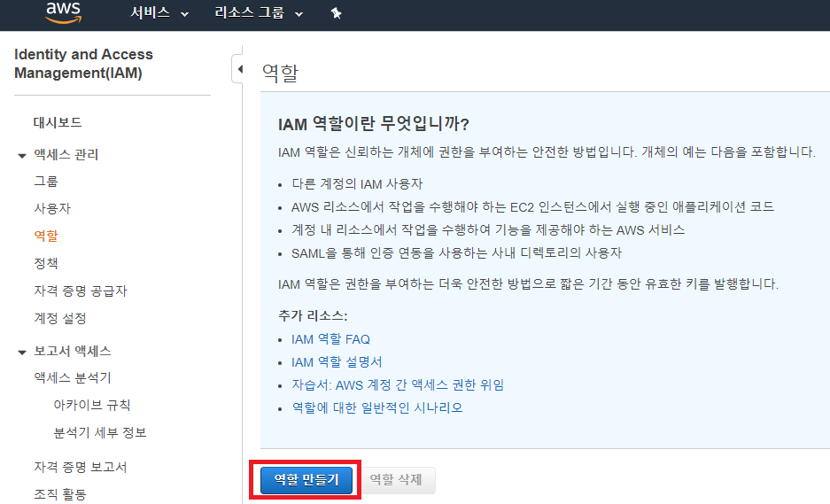Open the 서비스 dropdown menu
The image size is (830, 504).
159,12
